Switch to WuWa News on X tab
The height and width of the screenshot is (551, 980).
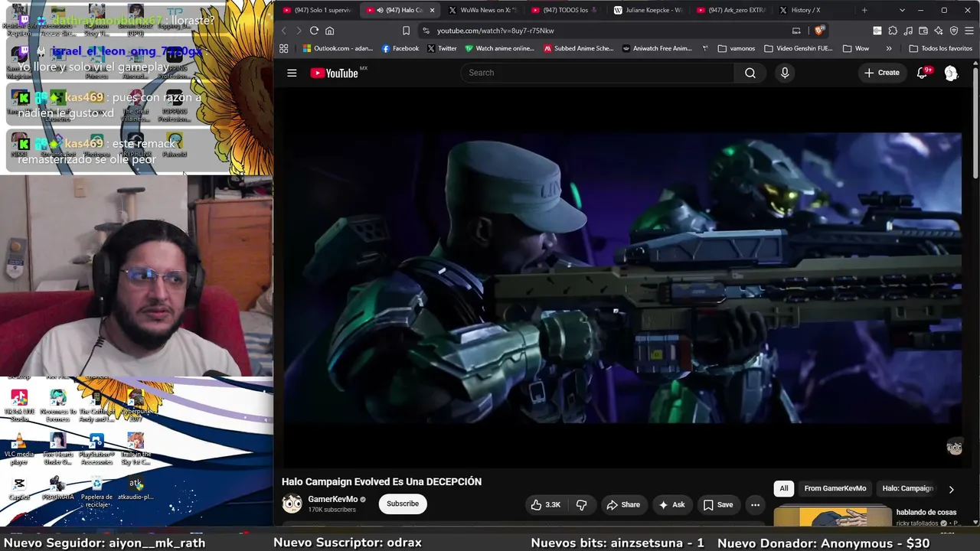(x=482, y=10)
